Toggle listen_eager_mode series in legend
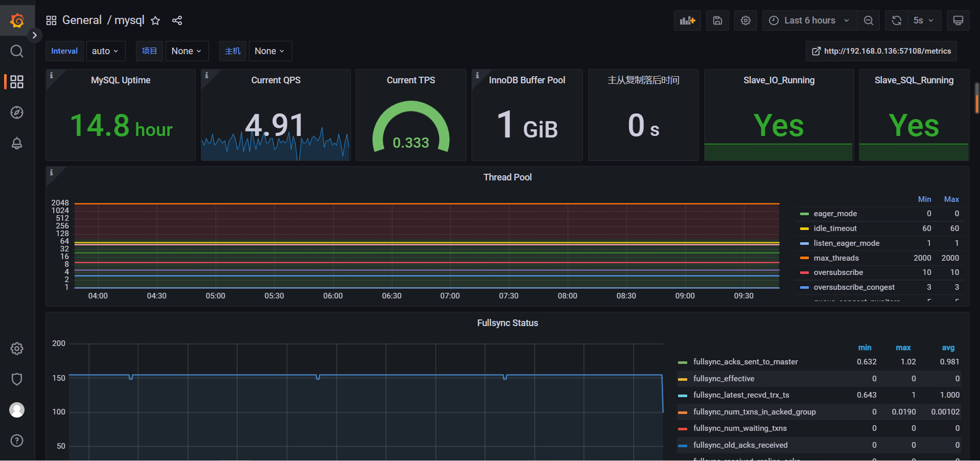 click(846, 243)
